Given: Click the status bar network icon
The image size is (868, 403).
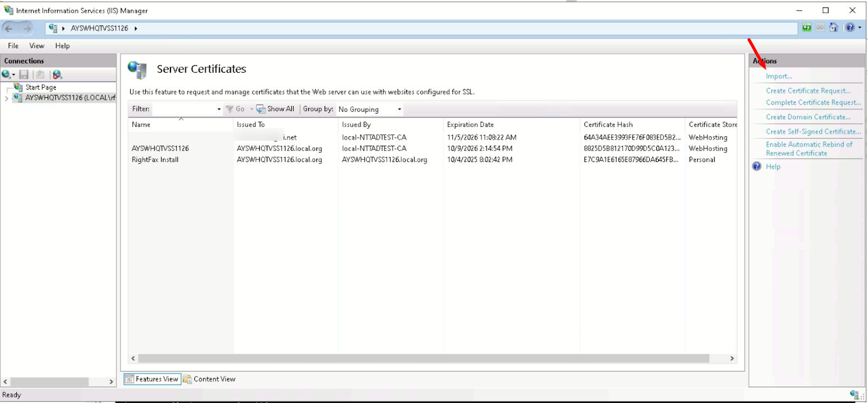Looking at the screenshot, I should 856,395.
